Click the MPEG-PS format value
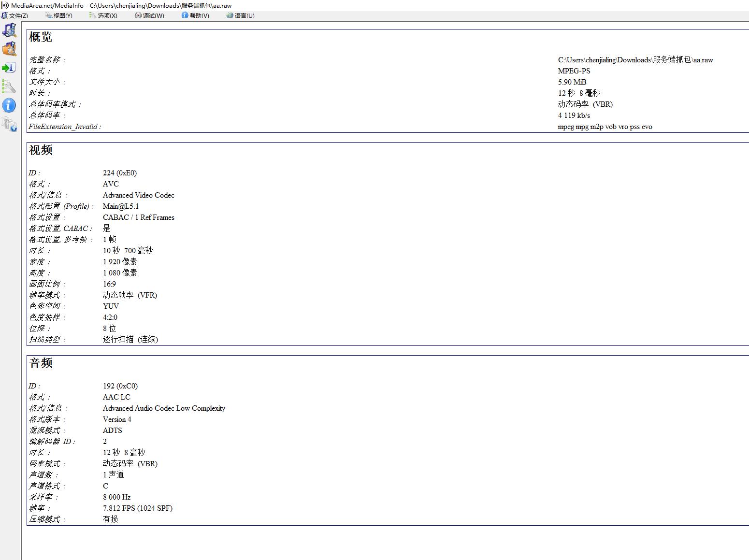749x560 pixels. pyautogui.click(x=574, y=71)
